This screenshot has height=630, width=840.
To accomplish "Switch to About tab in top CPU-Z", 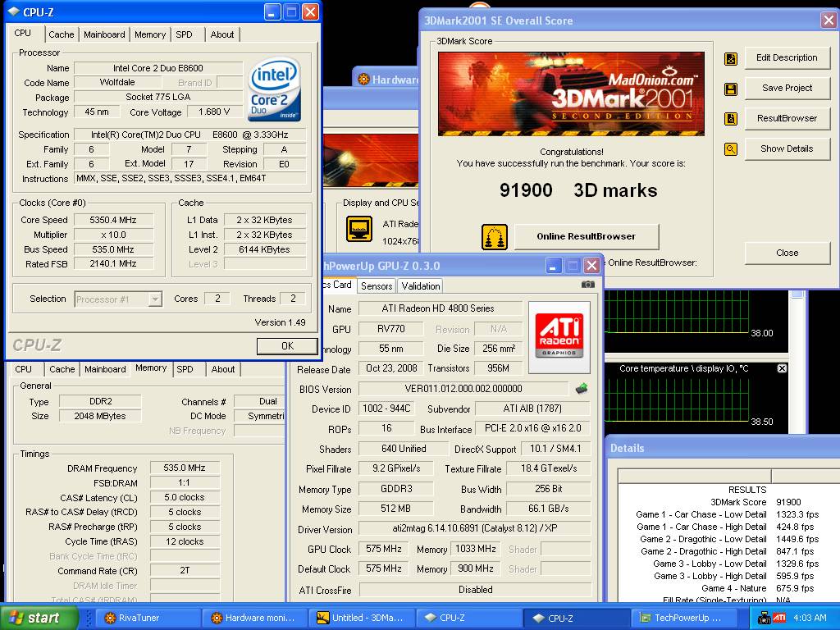I will (221, 34).
